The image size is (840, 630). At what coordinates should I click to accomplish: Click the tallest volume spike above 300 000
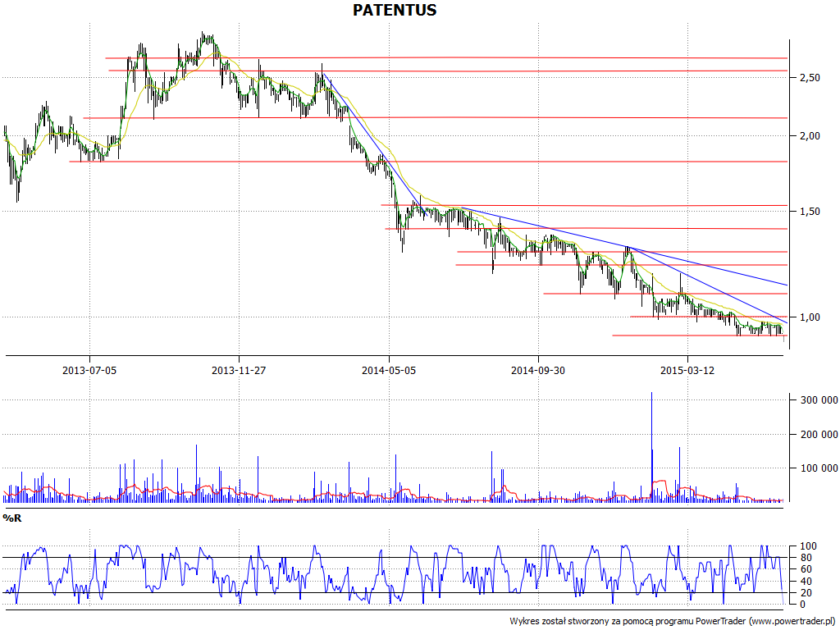pos(651,447)
